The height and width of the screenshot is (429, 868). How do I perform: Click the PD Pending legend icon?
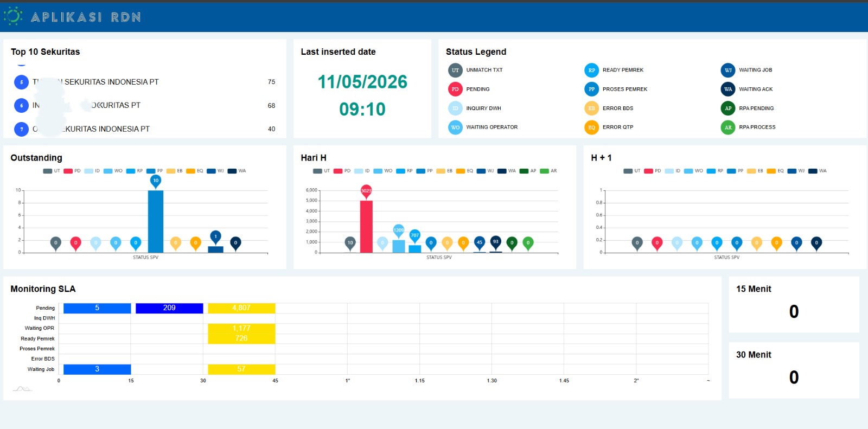point(455,89)
